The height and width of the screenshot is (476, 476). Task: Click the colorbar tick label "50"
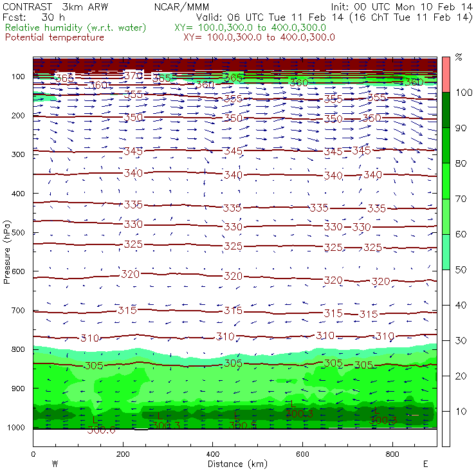click(x=461, y=270)
